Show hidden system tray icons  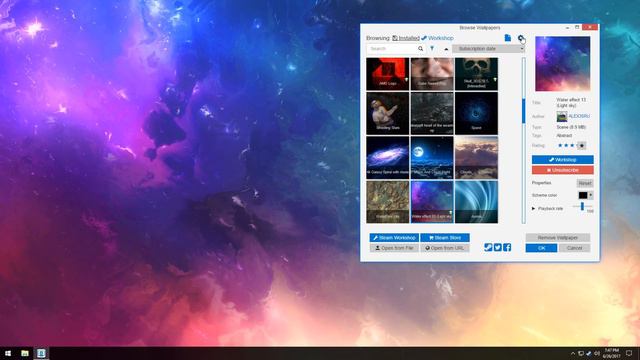pos(573,353)
